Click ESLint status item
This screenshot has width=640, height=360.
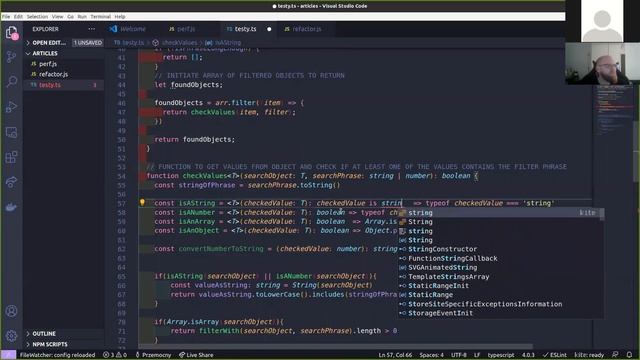[554, 355]
